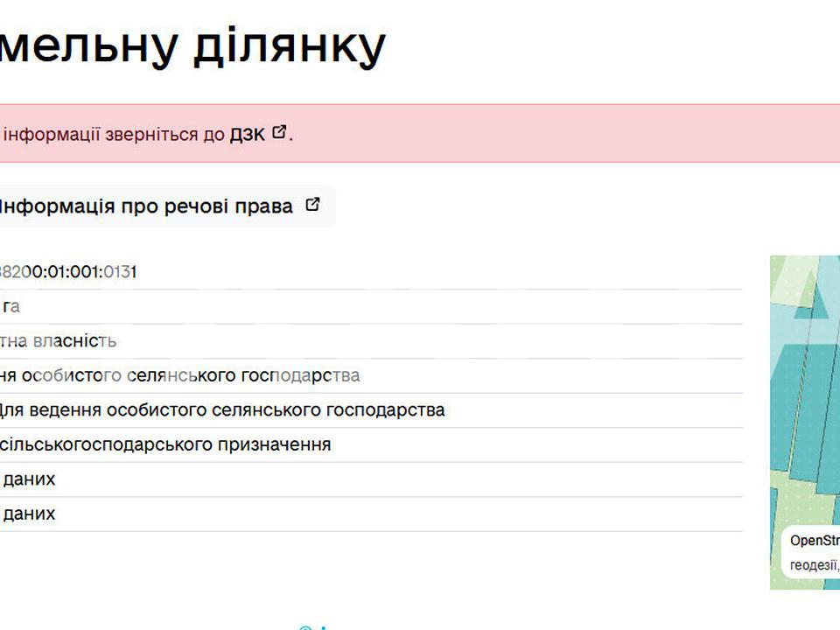The height and width of the screenshot is (630, 840).
Task: Click the 'сільськогосподарського призначення' category row
Action: point(165,444)
